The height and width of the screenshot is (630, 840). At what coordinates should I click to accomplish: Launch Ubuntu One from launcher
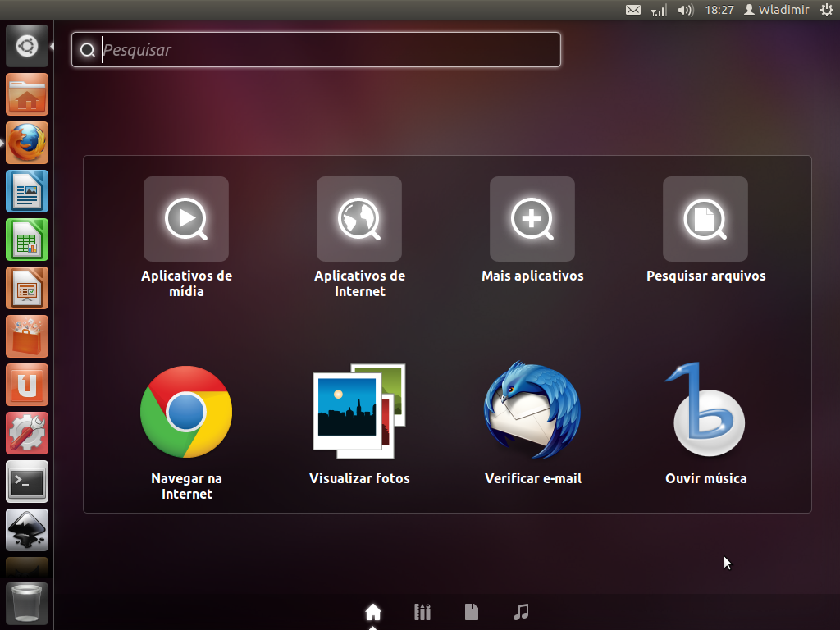pyautogui.click(x=27, y=385)
